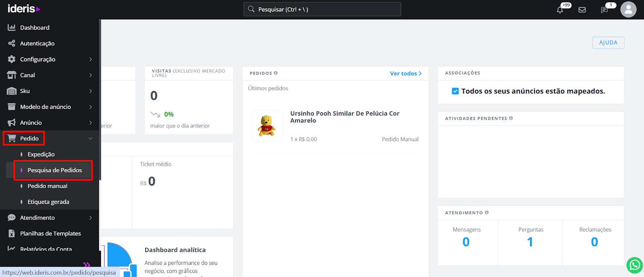Click the Relatórios da Conta graph icon
The height and width of the screenshot is (277, 644).
pyautogui.click(x=12, y=249)
